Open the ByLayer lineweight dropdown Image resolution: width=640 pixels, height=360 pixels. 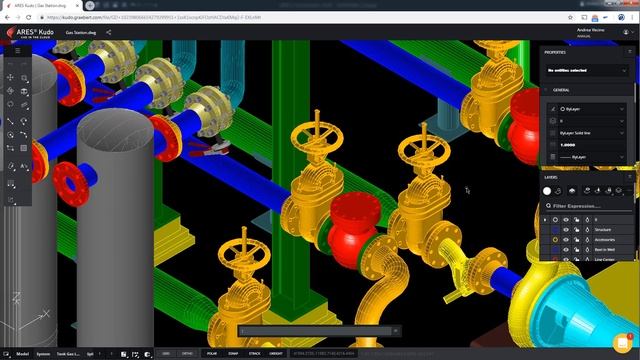pyautogui.click(x=592, y=157)
